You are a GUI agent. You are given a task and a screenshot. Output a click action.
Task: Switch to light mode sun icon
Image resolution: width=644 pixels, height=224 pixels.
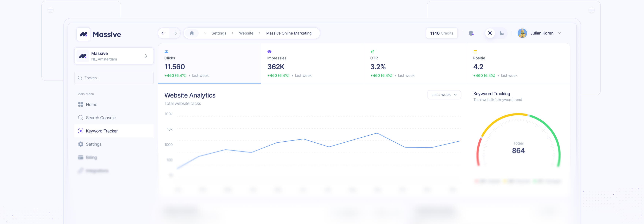tap(490, 33)
